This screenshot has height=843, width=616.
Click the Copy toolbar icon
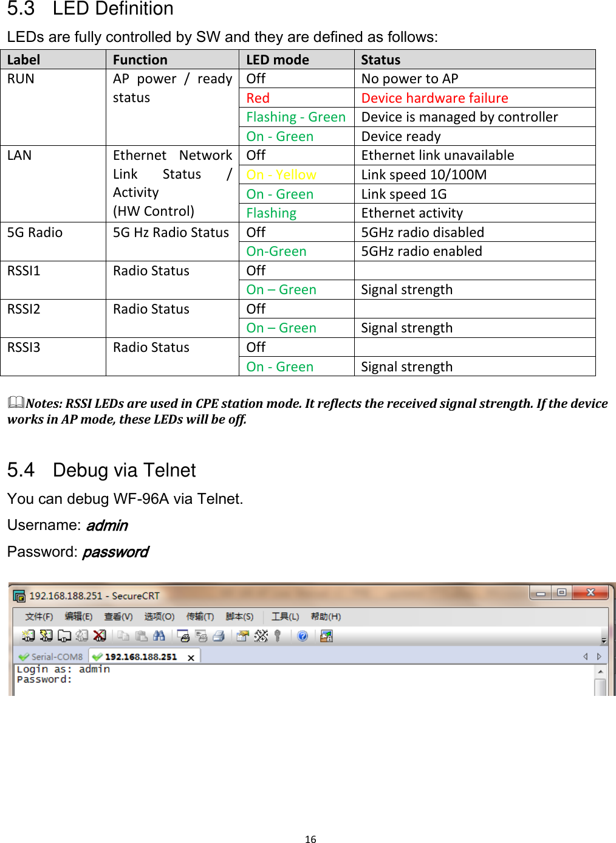tap(123, 636)
